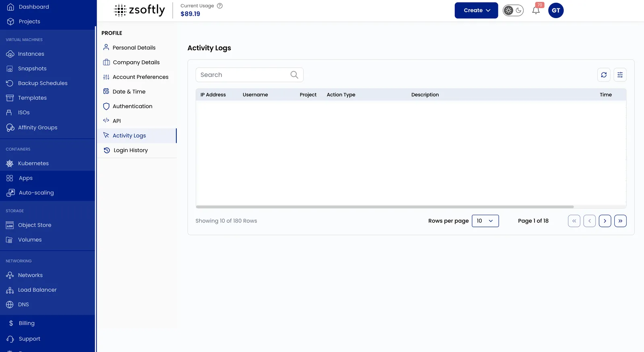Jump to the first page of logs
Viewport: 644px width, 352px height.
(574, 221)
